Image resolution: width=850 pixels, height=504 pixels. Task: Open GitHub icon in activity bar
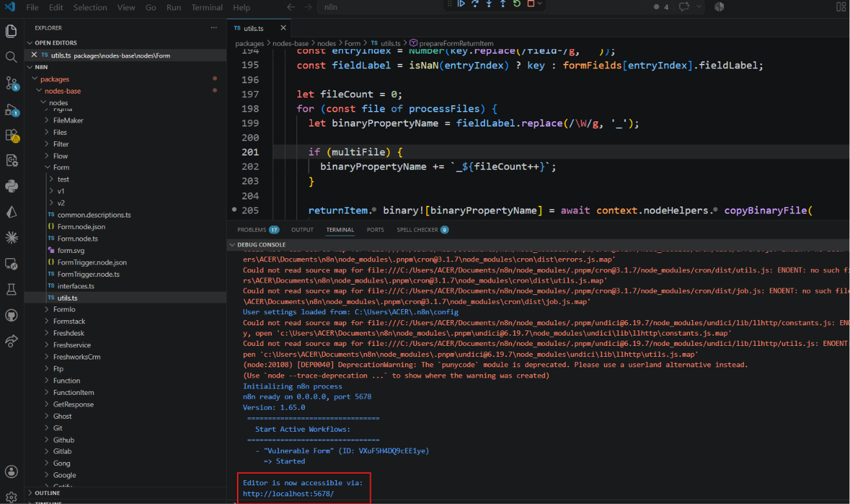tap(11, 316)
